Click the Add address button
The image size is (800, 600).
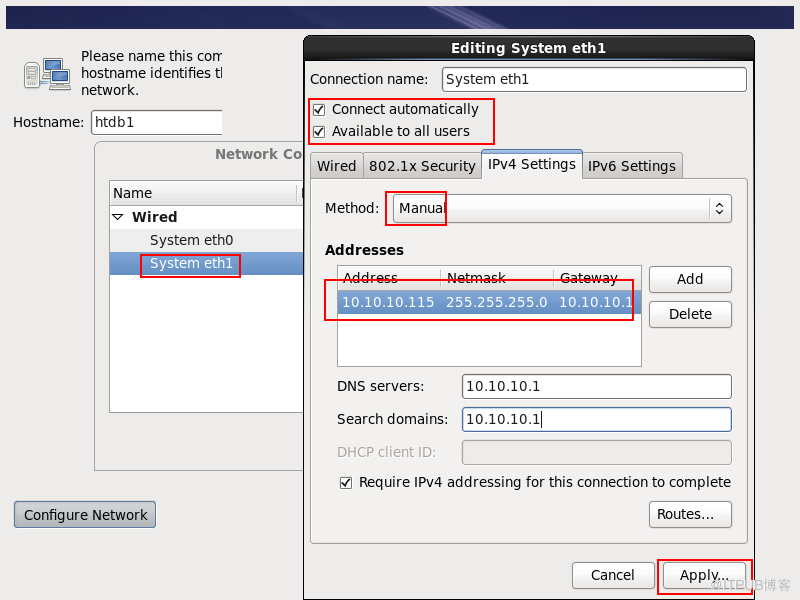pyautogui.click(x=690, y=279)
